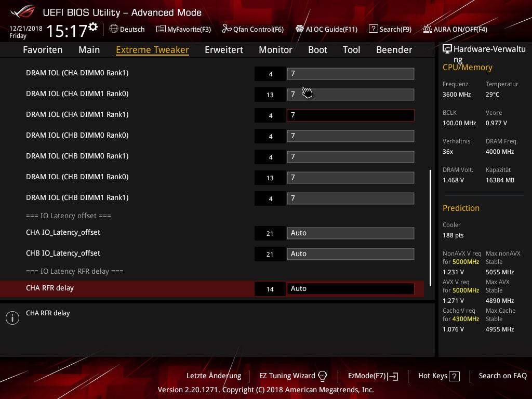Edit DRAM IOL CHB DIMM0 Rank1 field

[x=351, y=157]
